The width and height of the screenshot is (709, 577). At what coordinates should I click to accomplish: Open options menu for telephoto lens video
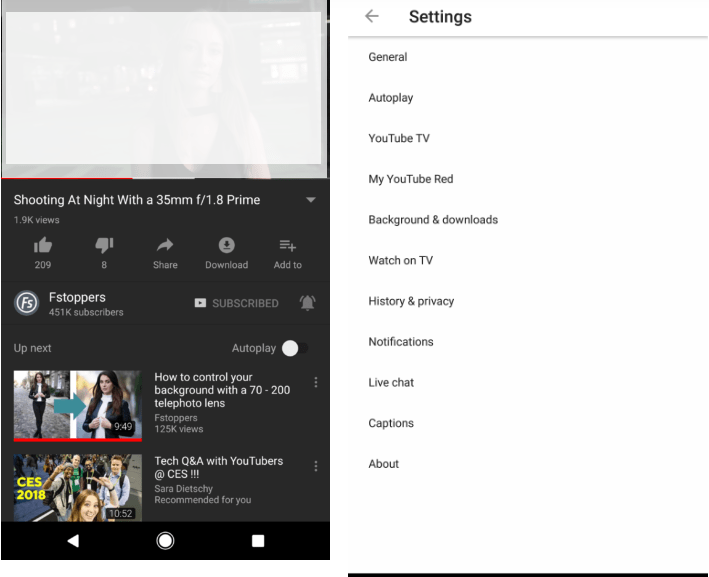click(x=316, y=383)
